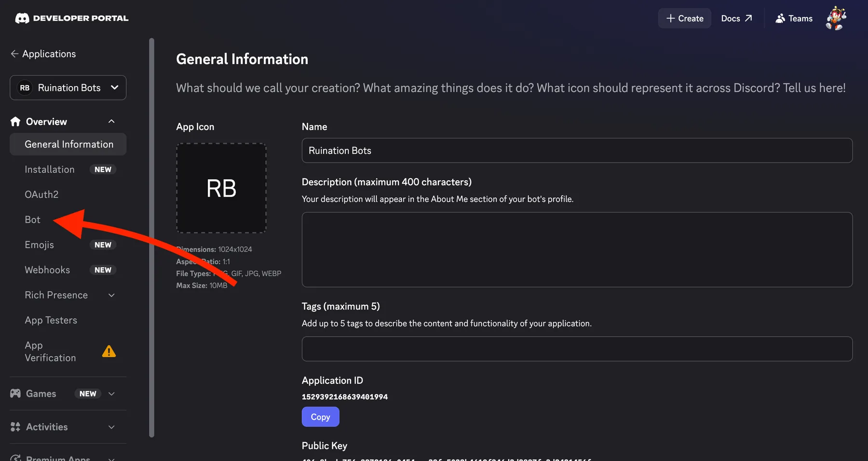Click the Description text area
Screen dimensions: 868x461
pos(577,250)
